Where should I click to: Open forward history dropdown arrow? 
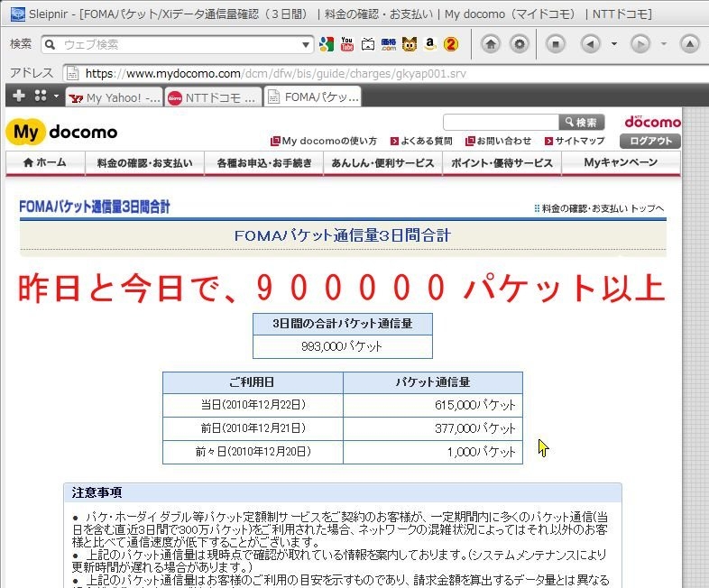(664, 44)
